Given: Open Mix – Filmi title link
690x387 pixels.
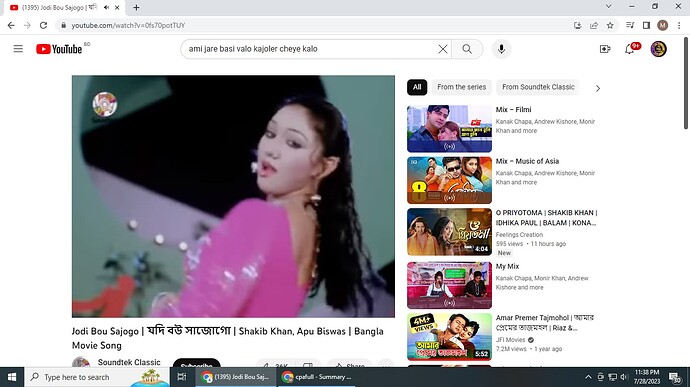Looking at the screenshot, I should coord(513,110).
